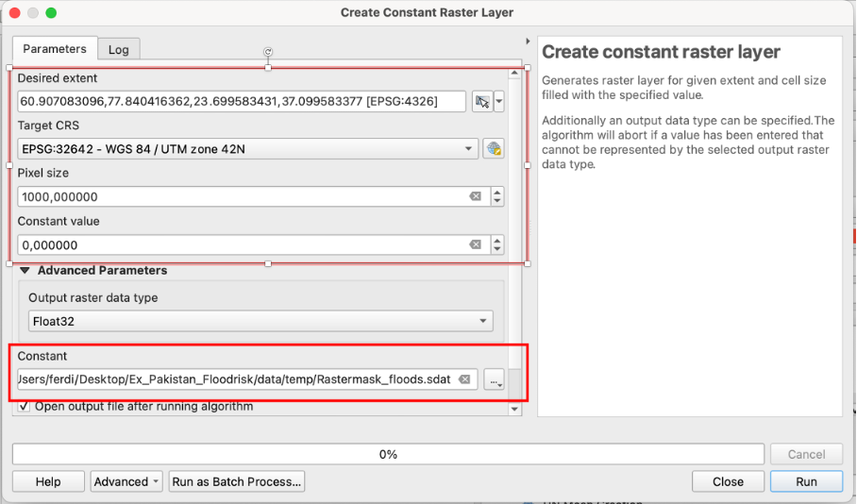This screenshot has height=504, width=857.
Task: Clear the output file path
Action: 464,379
